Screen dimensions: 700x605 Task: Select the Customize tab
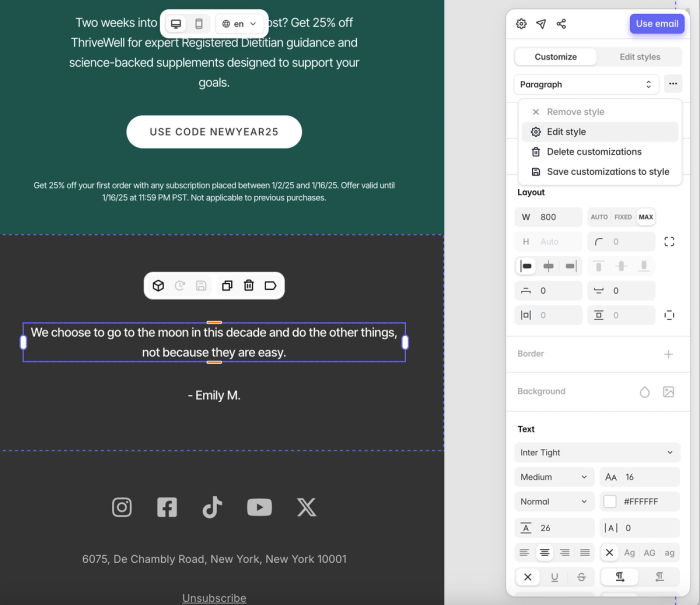click(555, 57)
